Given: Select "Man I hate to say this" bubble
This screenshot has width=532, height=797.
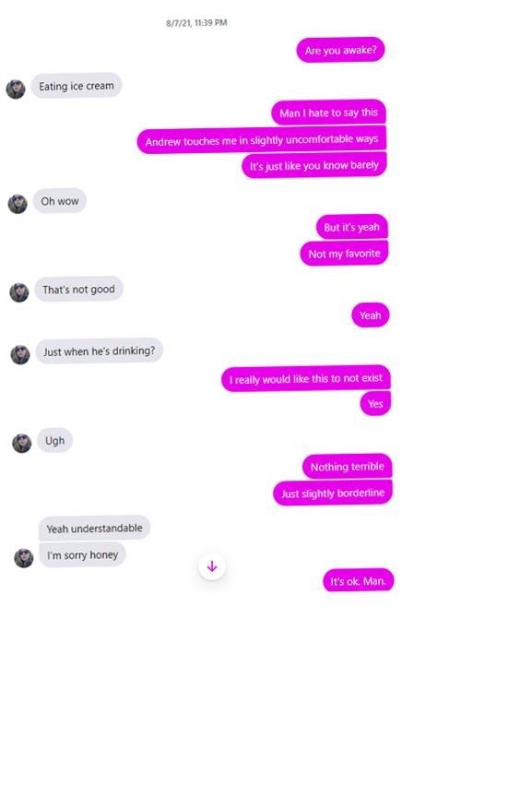Looking at the screenshot, I should (x=329, y=113).
